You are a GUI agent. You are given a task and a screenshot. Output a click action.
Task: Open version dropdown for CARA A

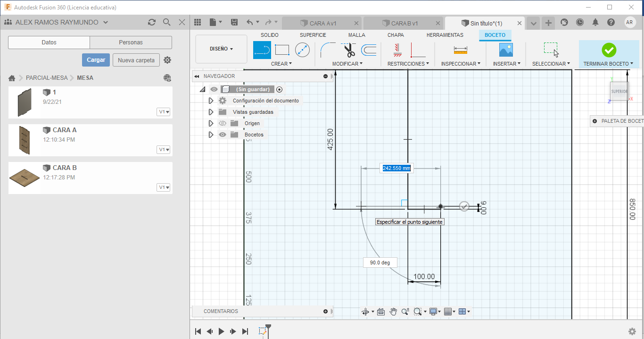point(164,150)
